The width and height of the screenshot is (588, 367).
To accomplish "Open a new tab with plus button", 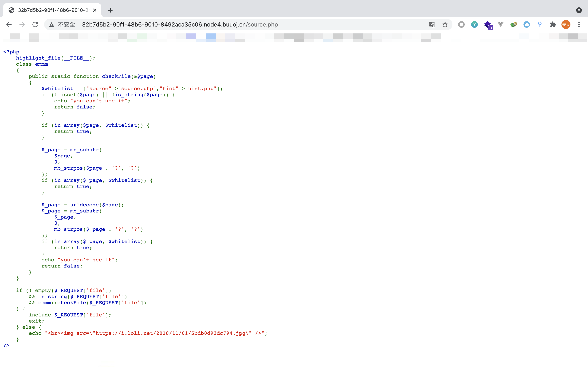I will pyautogui.click(x=110, y=10).
